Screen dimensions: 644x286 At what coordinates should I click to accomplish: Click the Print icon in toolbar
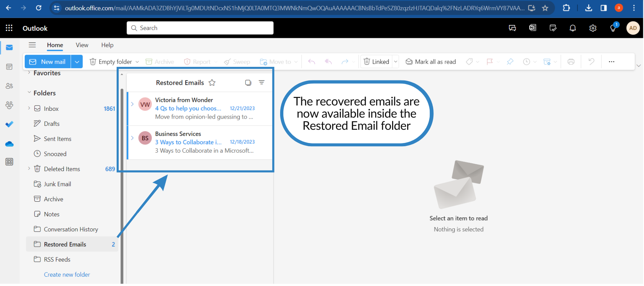pos(571,62)
